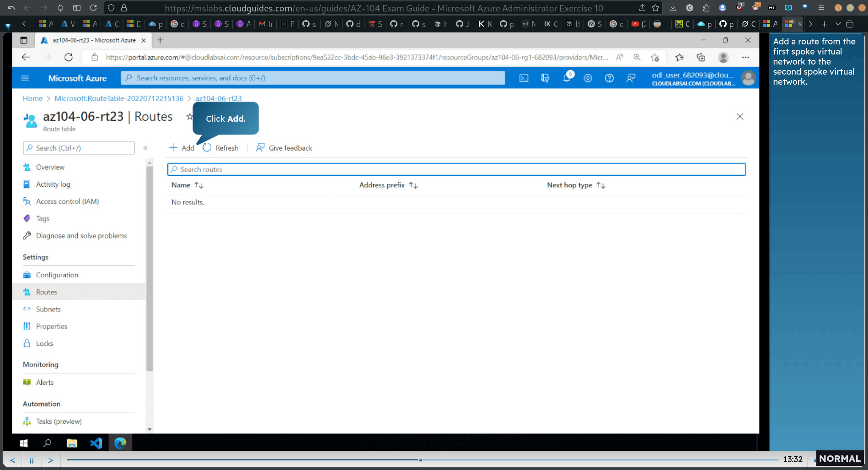Viewport: 868px width, 470px height.
Task: Pause the guide playback
Action: tap(32, 460)
